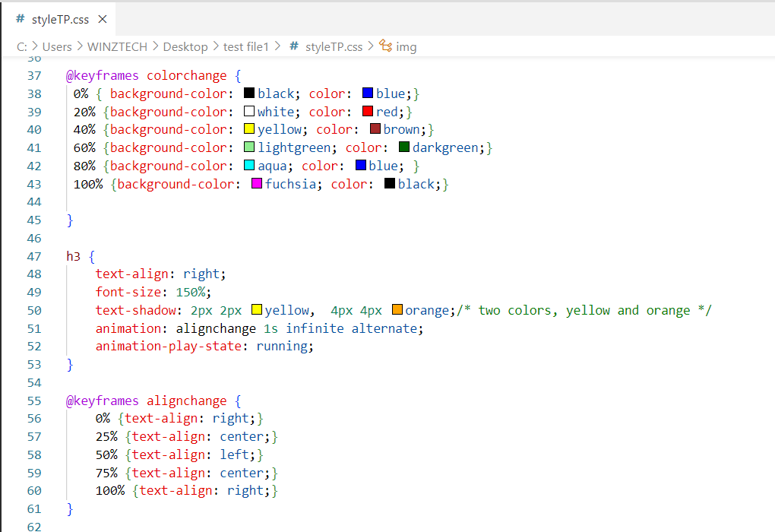775x532 pixels.
Task: Click alignchange on line 51
Action: click(216, 329)
